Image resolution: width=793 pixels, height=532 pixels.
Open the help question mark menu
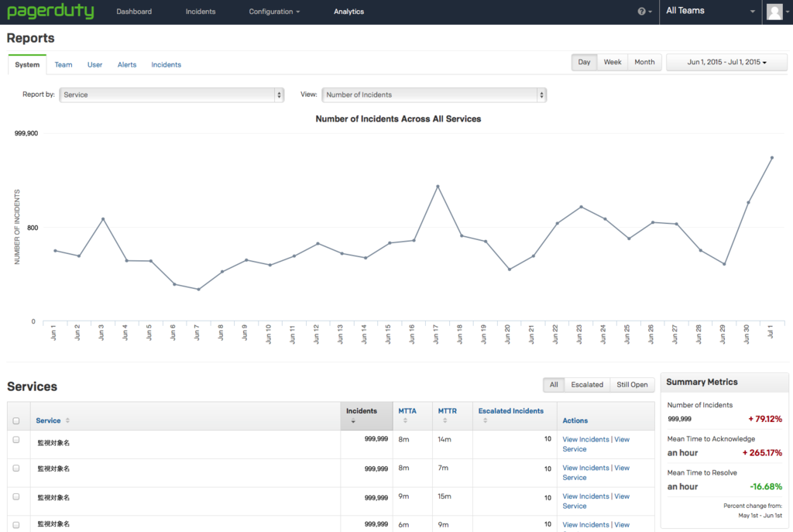coord(644,11)
